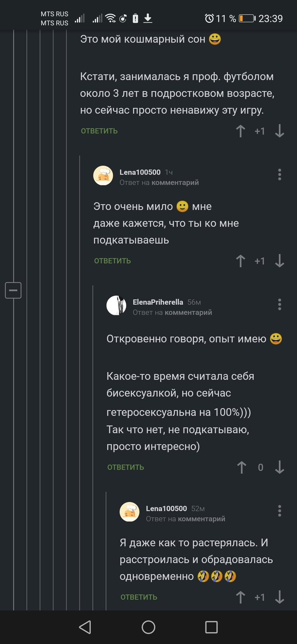Upvote Lena100500's "Это очень мило" comment
The image size is (297, 644).
click(241, 261)
